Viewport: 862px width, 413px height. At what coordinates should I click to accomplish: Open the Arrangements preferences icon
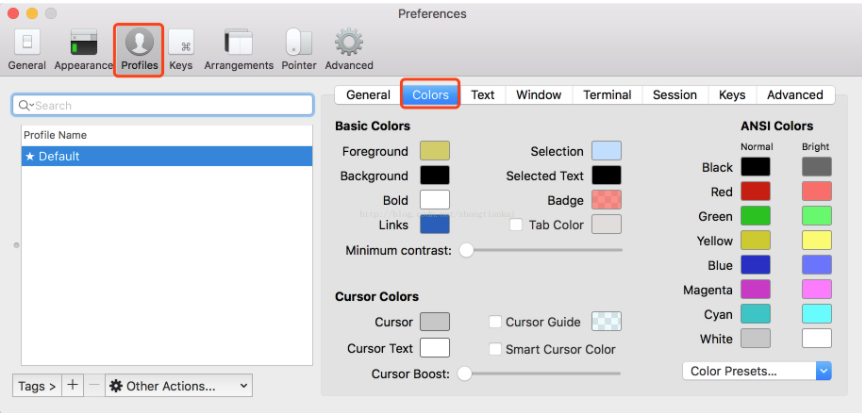(238, 44)
